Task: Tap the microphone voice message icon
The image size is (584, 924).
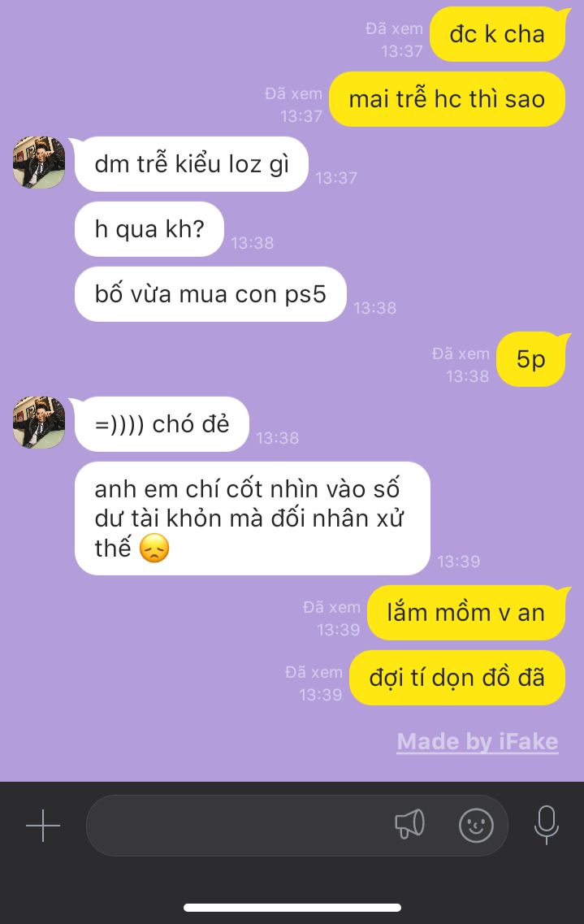Action: [547, 824]
